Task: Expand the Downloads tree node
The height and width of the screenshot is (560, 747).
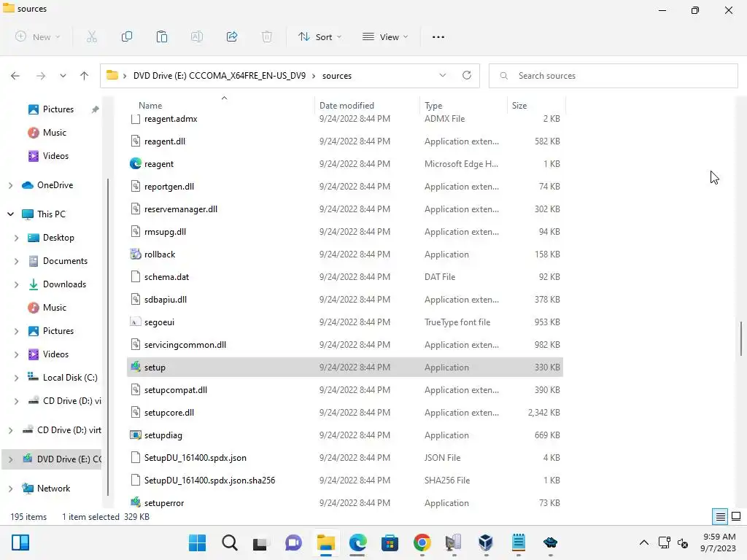Action: point(17,284)
